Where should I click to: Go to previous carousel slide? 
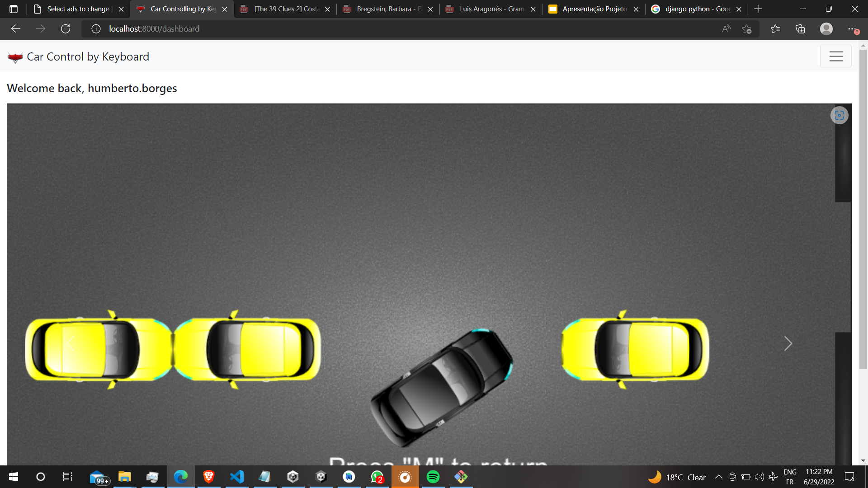tap(70, 343)
